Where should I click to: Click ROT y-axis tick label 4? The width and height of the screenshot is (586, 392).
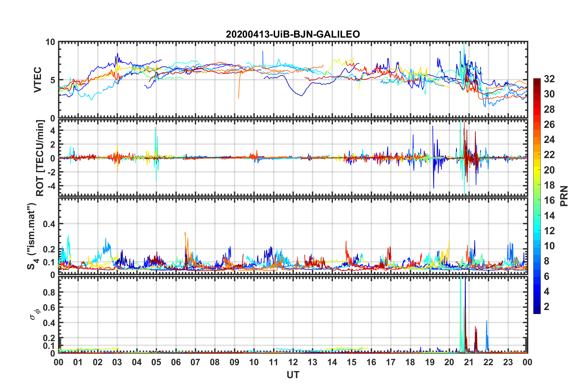(x=53, y=131)
